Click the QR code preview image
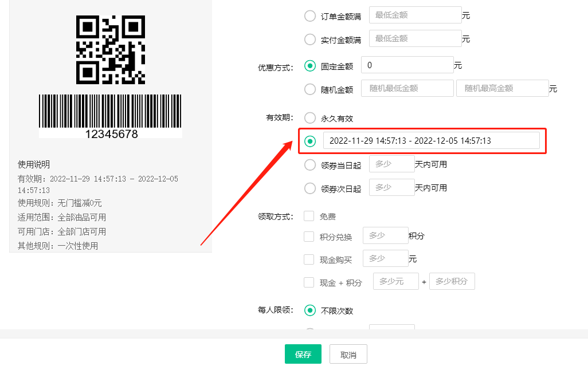 (x=111, y=50)
